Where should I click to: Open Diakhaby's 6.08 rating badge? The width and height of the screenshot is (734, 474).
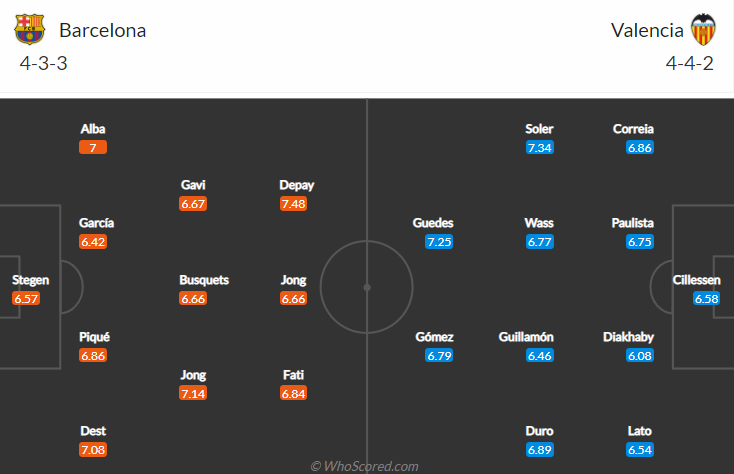[x=640, y=355]
